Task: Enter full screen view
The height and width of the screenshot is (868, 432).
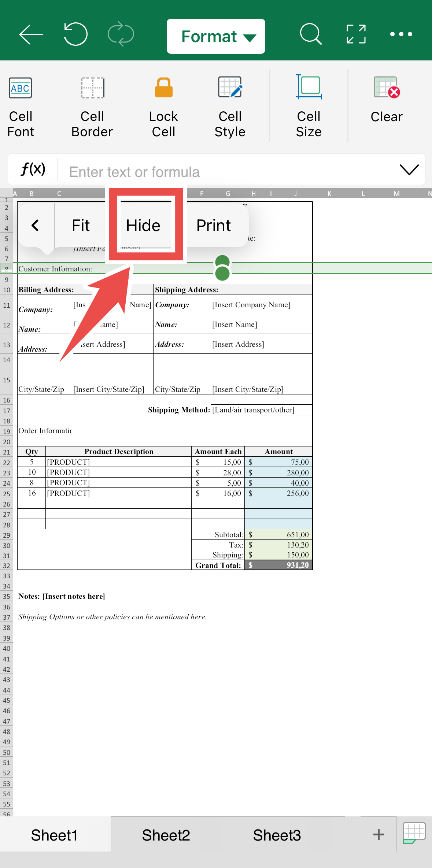Action: click(x=356, y=34)
